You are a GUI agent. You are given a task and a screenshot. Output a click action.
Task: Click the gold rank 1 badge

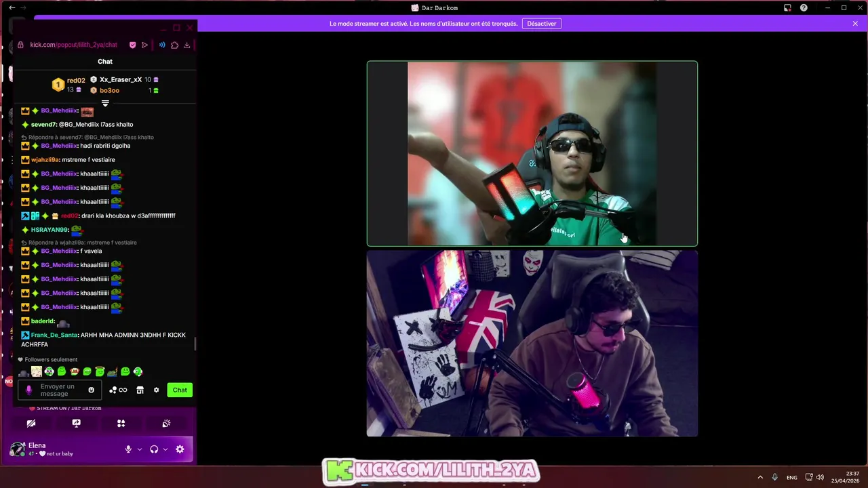tap(58, 85)
